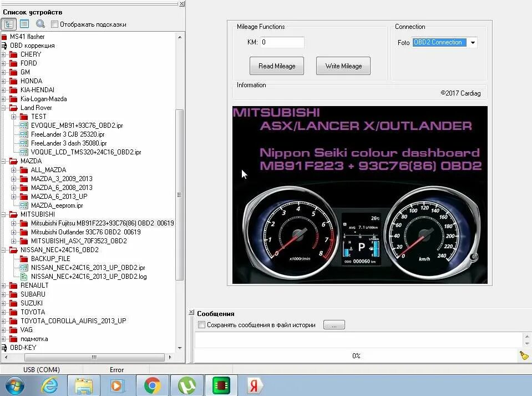Viewport: 532px width, 396px height.
Task: Expand the TOYOTA folder node
Action: 3,312
